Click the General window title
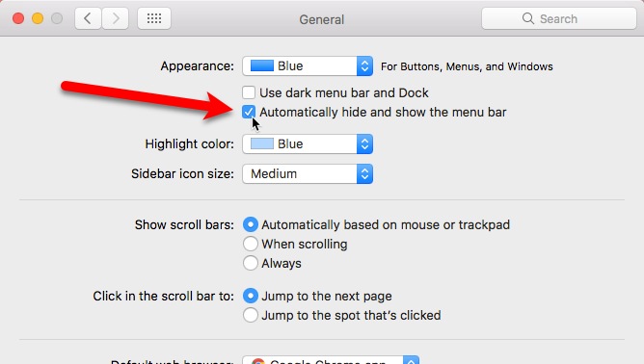 [x=322, y=19]
